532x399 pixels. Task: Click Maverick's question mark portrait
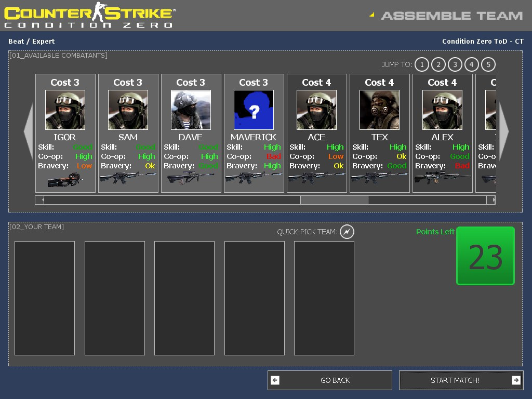[254, 110]
